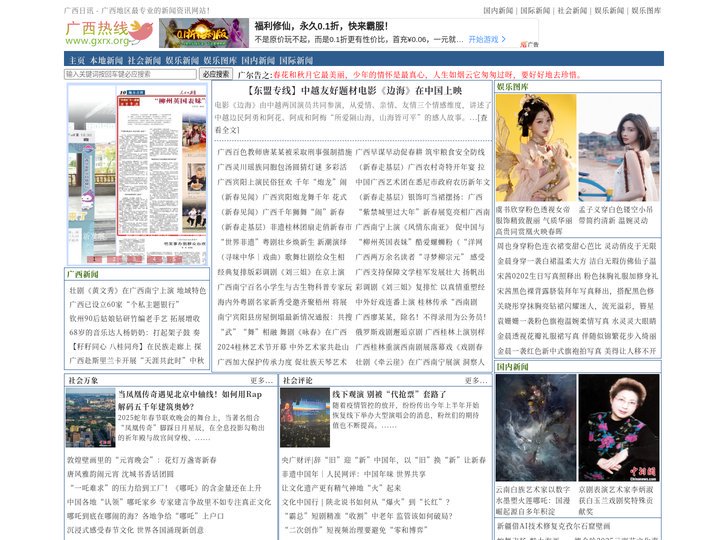
Task: Open the 京剧表演艺术家李炳淑 portrait thumbnail
Action: tap(619, 428)
